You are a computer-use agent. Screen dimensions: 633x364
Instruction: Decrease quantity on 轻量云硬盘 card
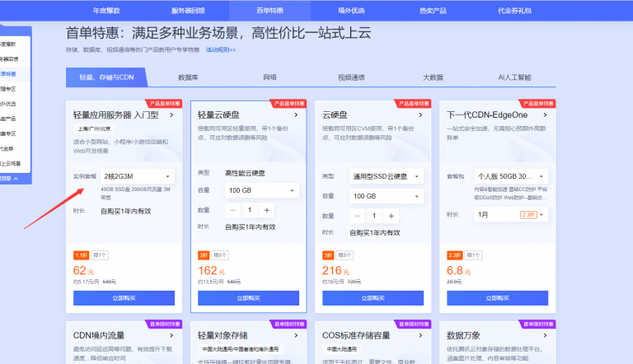click(232, 210)
